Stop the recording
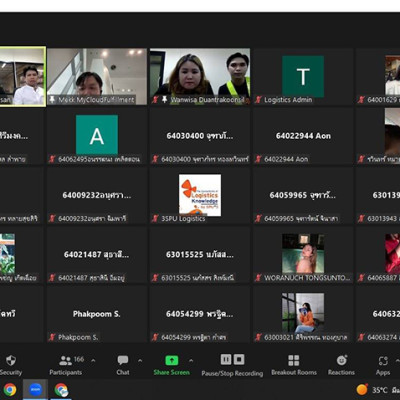The image size is (400, 400). (239, 360)
